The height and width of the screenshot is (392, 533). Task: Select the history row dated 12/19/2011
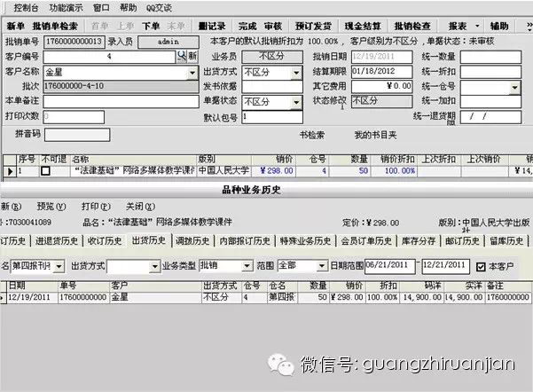point(265,297)
